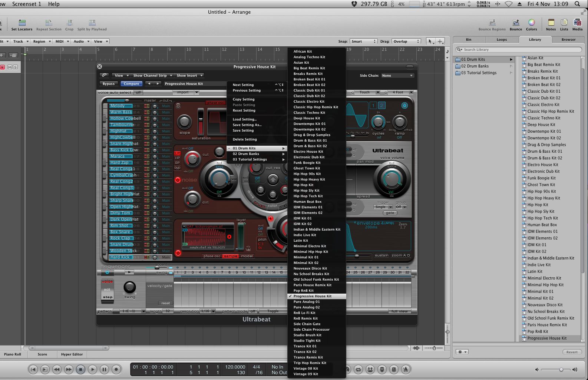The width and height of the screenshot is (588, 380).
Task: Open the Snap Smart dropdown
Action: coord(363,42)
